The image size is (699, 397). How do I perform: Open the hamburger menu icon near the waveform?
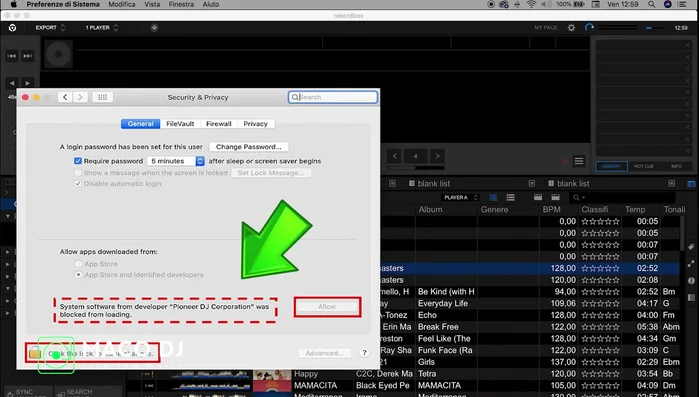click(x=579, y=161)
